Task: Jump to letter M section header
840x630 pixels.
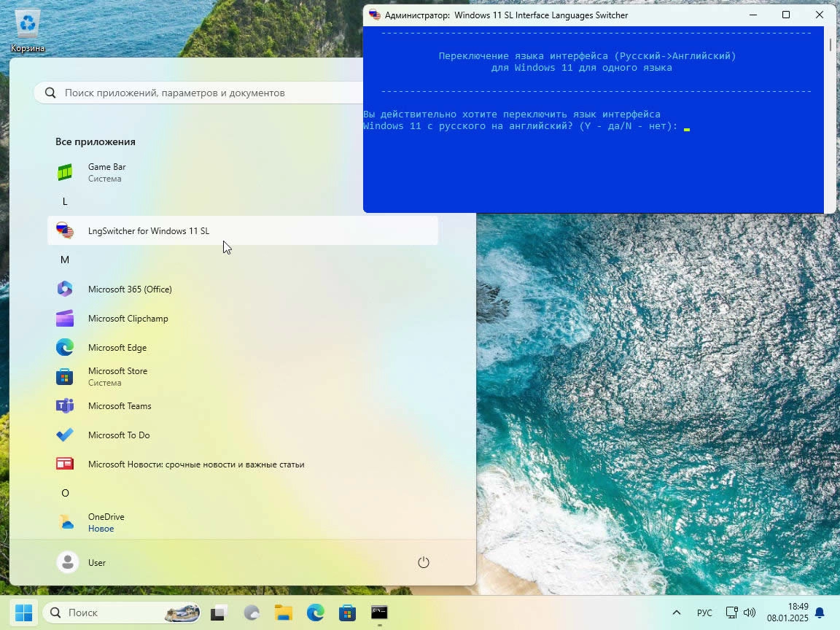Action: pyautogui.click(x=65, y=260)
